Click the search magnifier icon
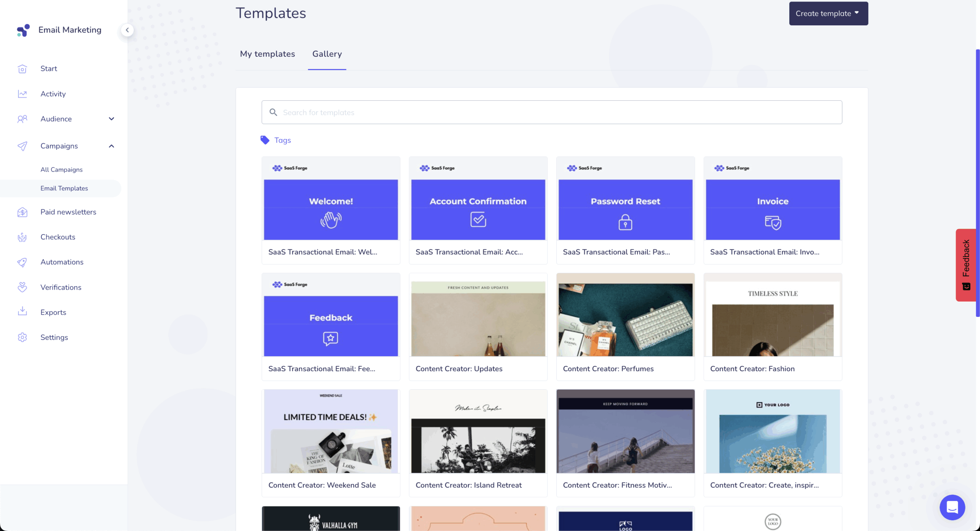 (x=273, y=112)
